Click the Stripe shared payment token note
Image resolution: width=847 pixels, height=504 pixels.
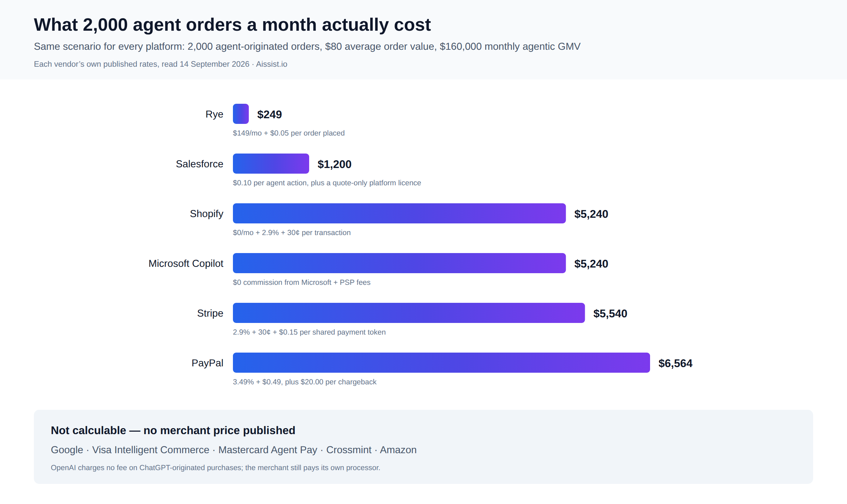(x=309, y=332)
